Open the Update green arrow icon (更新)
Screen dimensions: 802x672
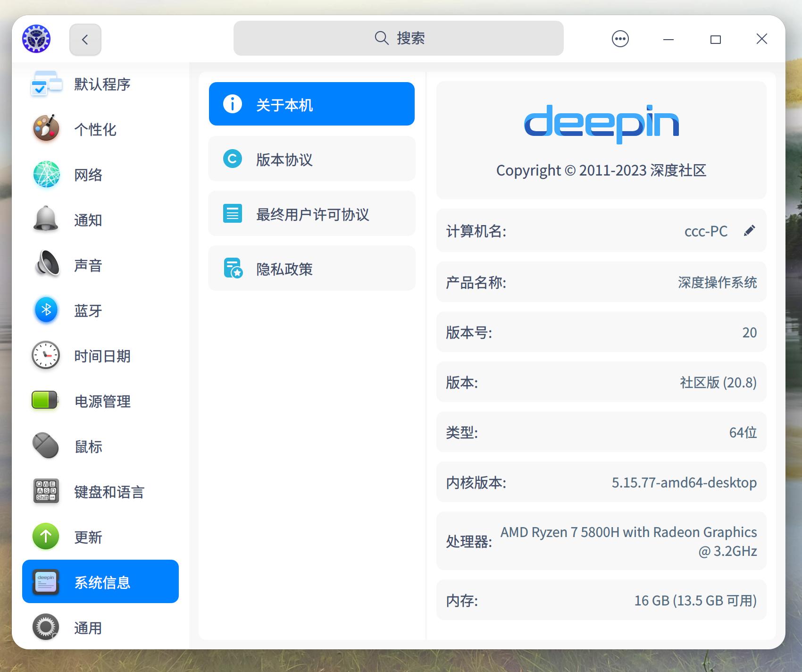46,536
